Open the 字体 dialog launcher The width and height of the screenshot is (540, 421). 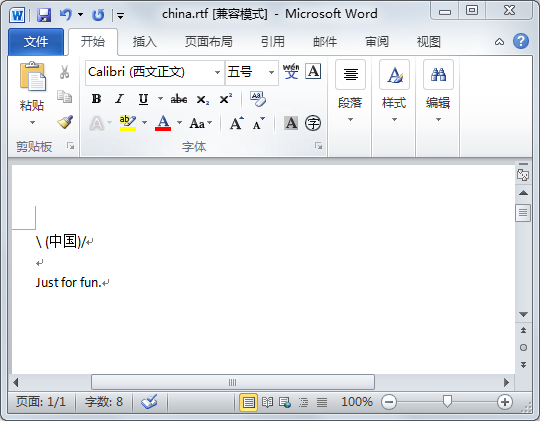(x=319, y=146)
